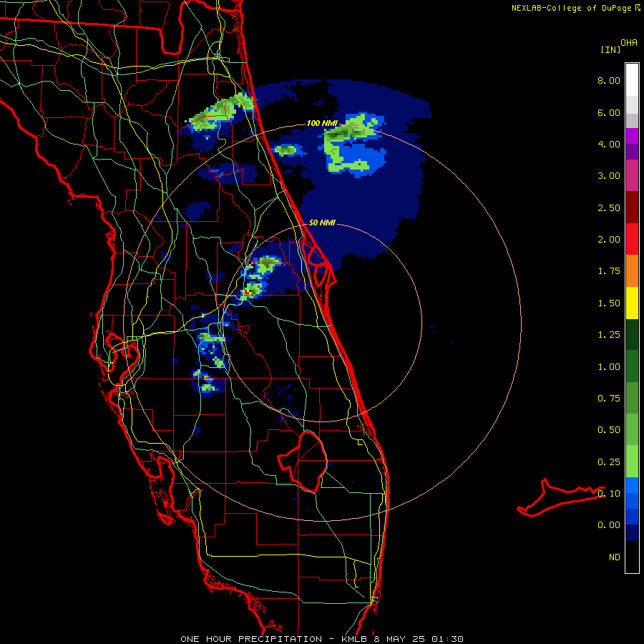Screen dimensions: 644x644
Task: Click the 0.50 legend value
Action: 609,430
